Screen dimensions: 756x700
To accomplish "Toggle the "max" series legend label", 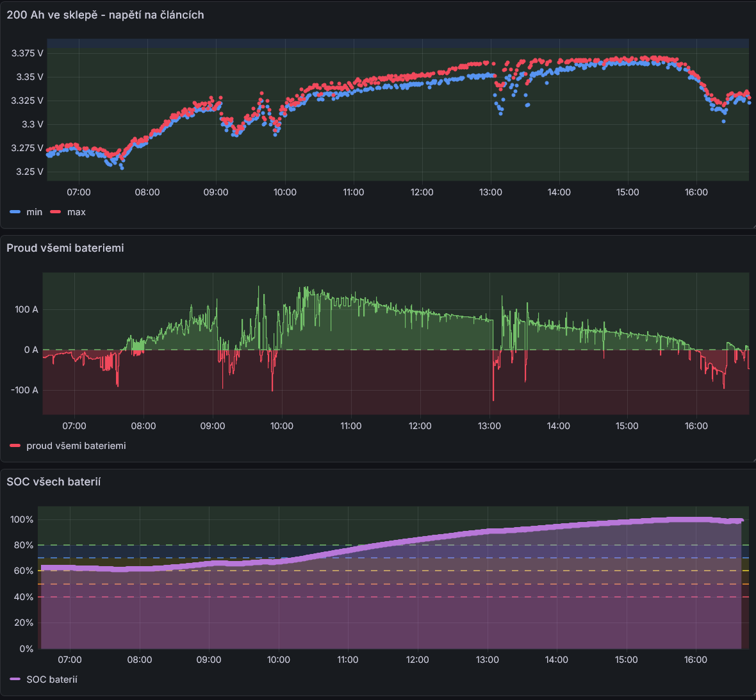I will coord(76,212).
